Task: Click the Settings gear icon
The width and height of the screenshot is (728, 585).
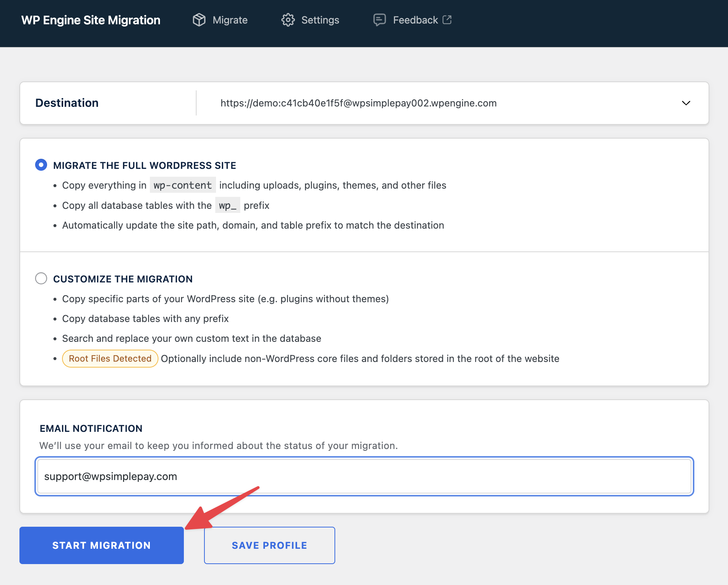Action: tap(288, 20)
